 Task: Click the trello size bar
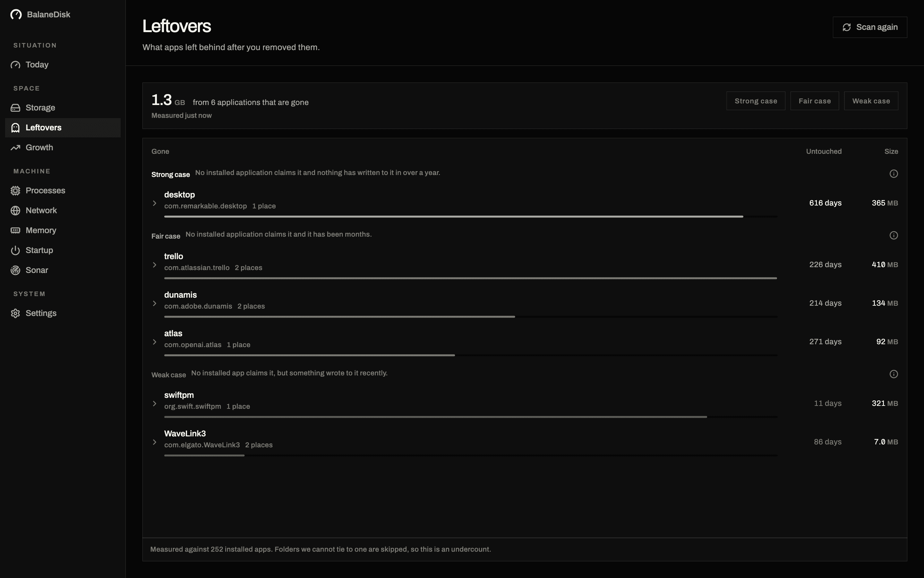click(471, 278)
